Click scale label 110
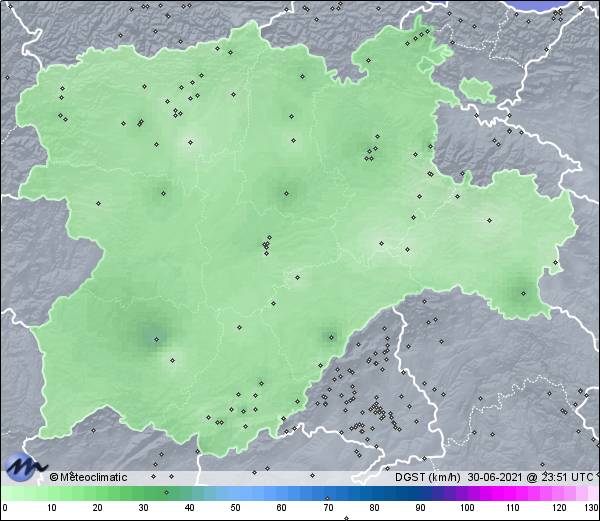 point(513,508)
